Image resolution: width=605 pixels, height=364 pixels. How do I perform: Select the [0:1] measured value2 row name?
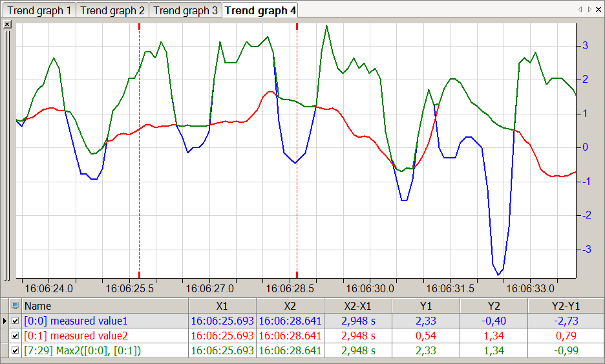[x=76, y=336]
